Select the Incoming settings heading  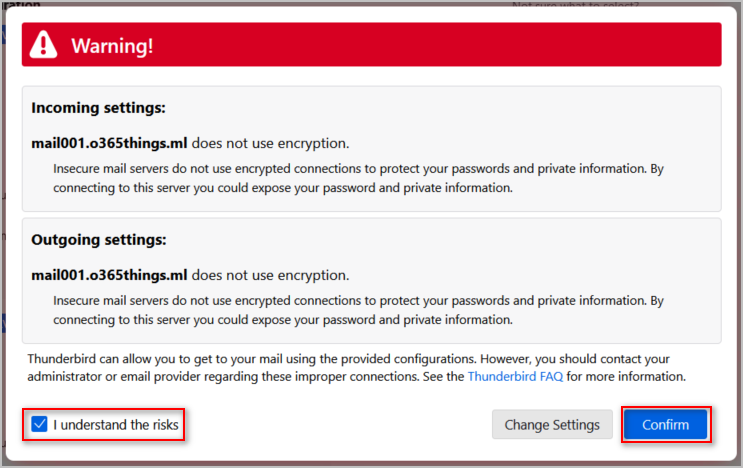coord(99,108)
